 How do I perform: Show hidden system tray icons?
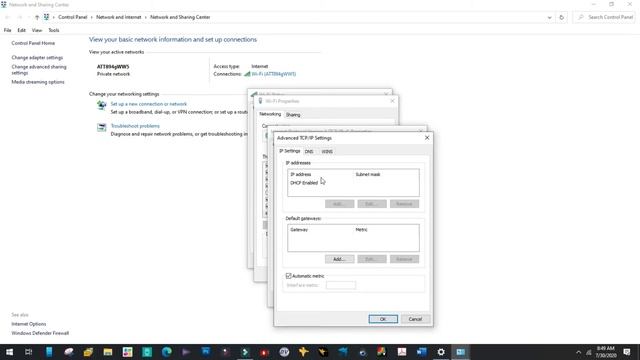(578, 352)
